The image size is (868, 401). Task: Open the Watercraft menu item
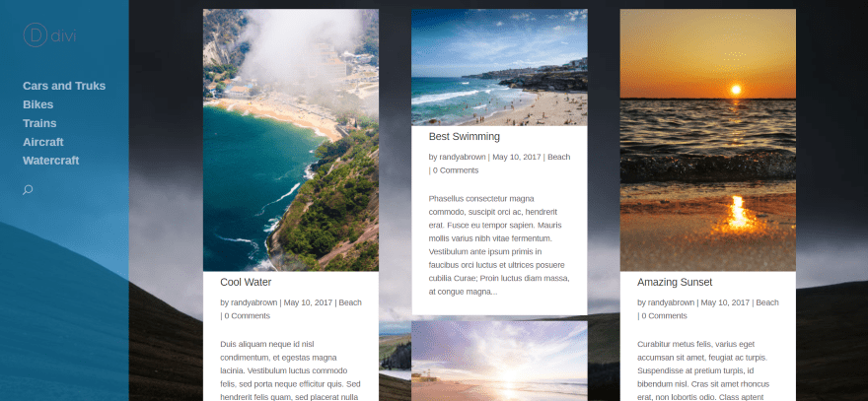[51, 161]
